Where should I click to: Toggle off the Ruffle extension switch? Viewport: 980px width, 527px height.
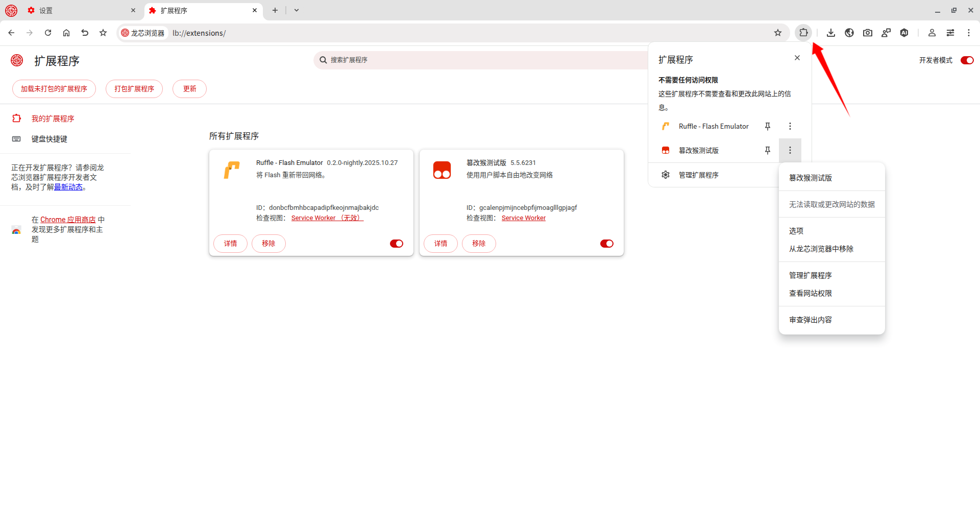point(397,244)
